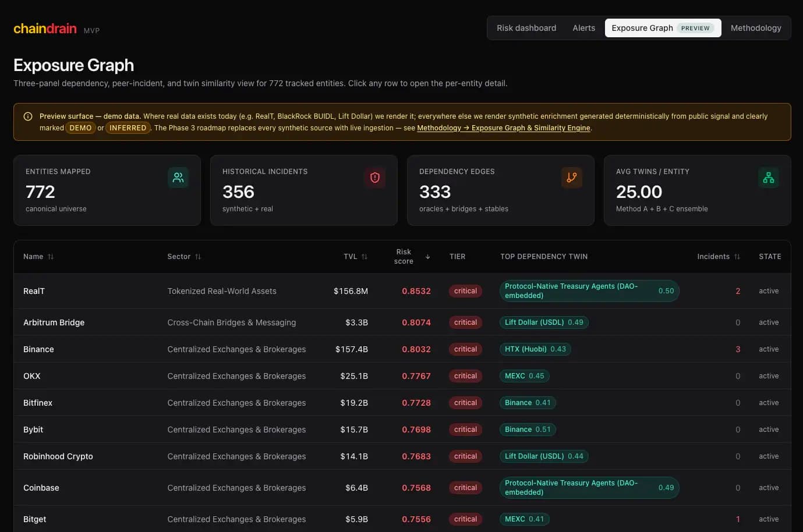Open the Alerts tab
Image resolution: width=803 pixels, height=532 pixels.
coord(584,28)
